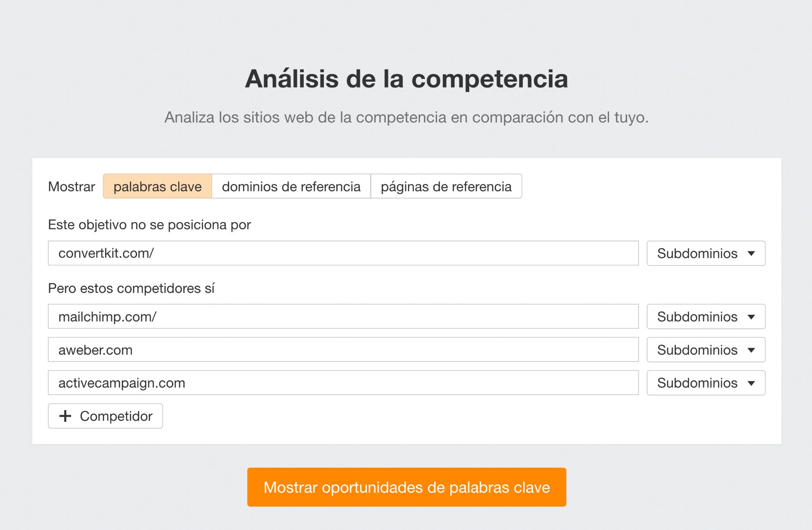Add a new competitor with the Competidor button
Viewport: 812px width, 530px height.
pyautogui.click(x=105, y=416)
